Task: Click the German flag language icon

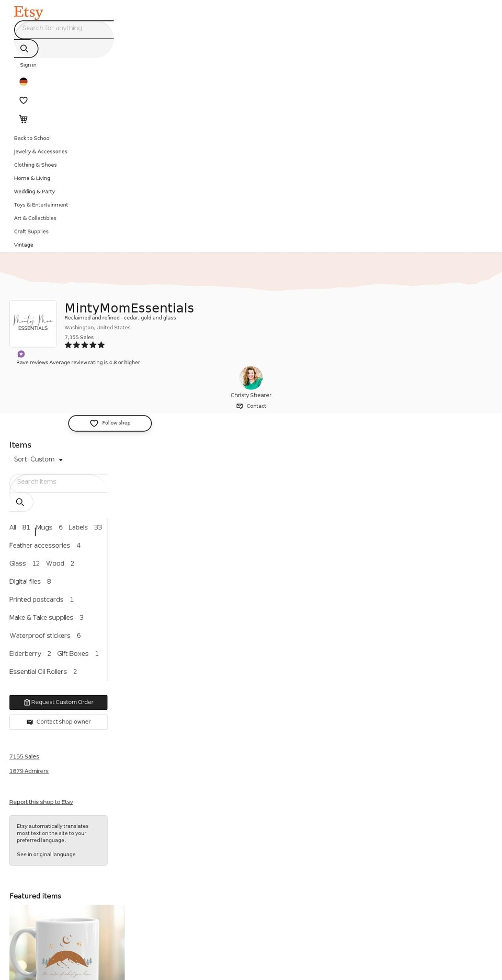Action: pyautogui.click(x=23, y=82)
